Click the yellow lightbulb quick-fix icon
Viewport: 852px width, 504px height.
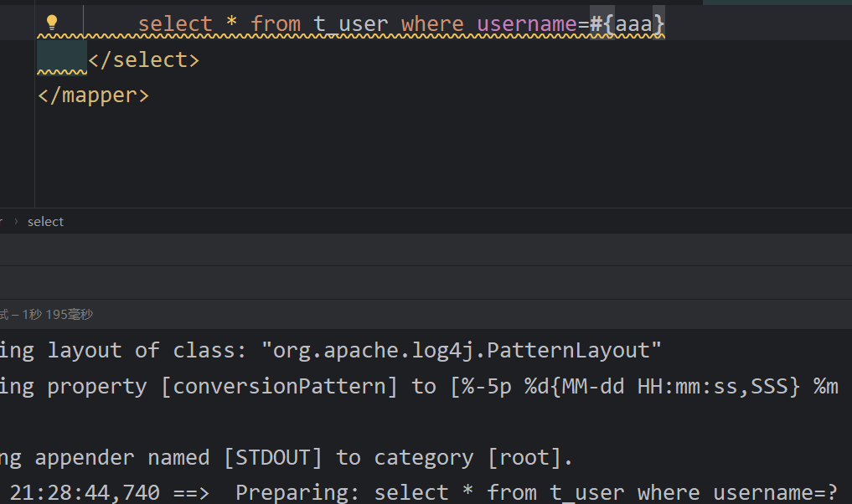coord(51,23)
